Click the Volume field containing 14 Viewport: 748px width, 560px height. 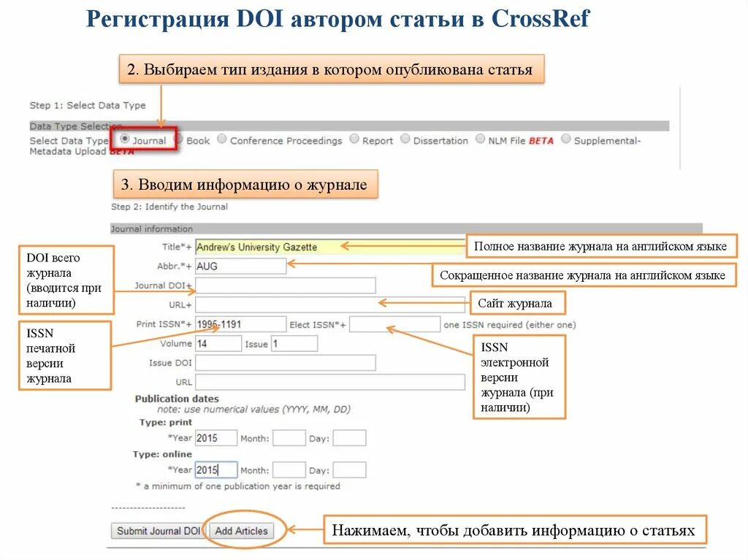coord(217,342)
